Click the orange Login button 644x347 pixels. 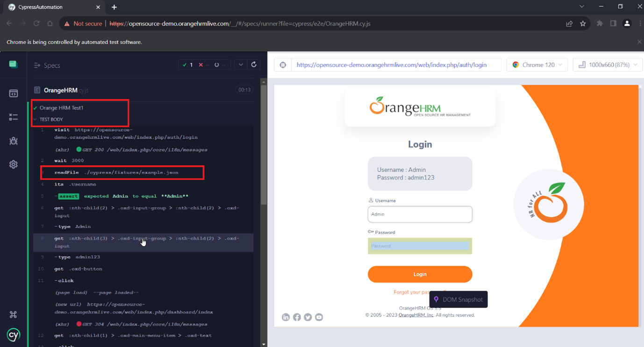point(420,274)
